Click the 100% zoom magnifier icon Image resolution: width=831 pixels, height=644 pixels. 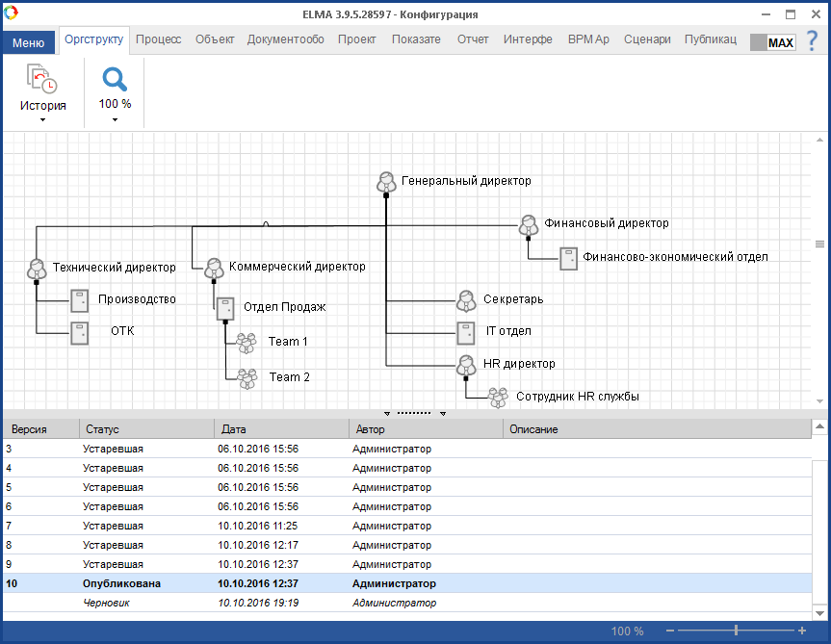115,80
